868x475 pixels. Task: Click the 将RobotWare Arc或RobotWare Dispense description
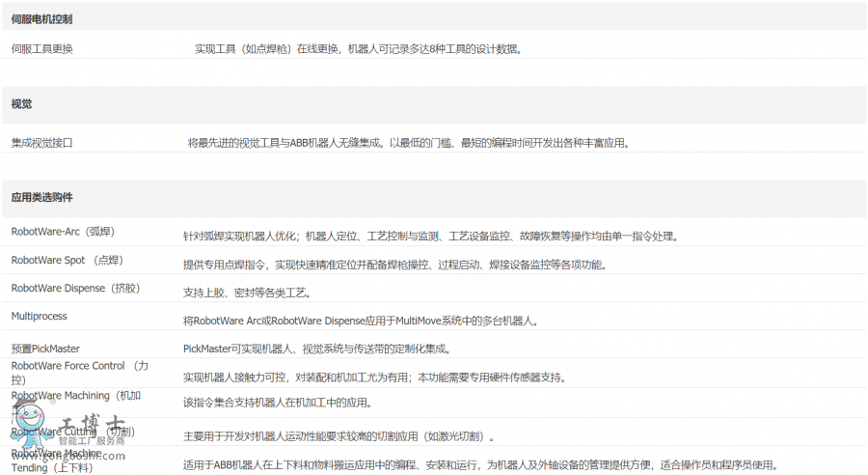click(x=361, y=321)
